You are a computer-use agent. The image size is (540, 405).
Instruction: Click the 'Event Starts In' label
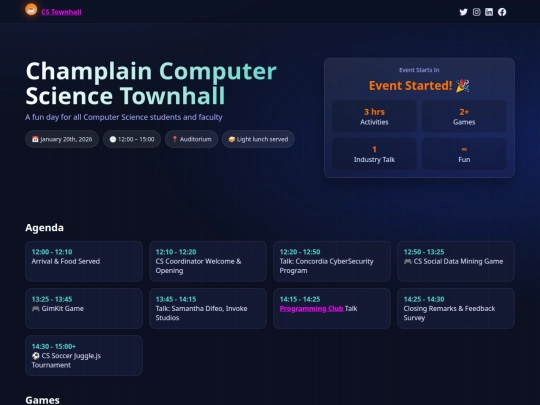pyautogui.click(x=419, y=70)
